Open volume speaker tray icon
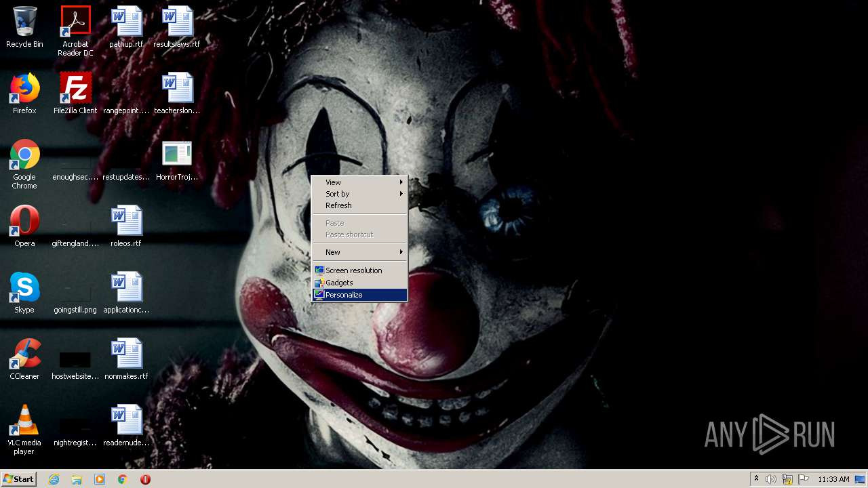Image resolution: width=868 pixels, height=488 pixels. 771,479
